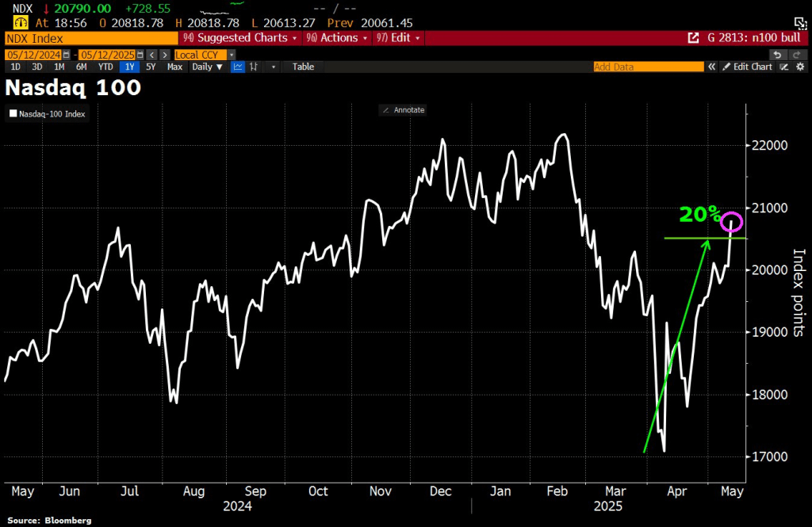Open the chart settings gear
Screen dimensions: 812x527
[800, 67]
